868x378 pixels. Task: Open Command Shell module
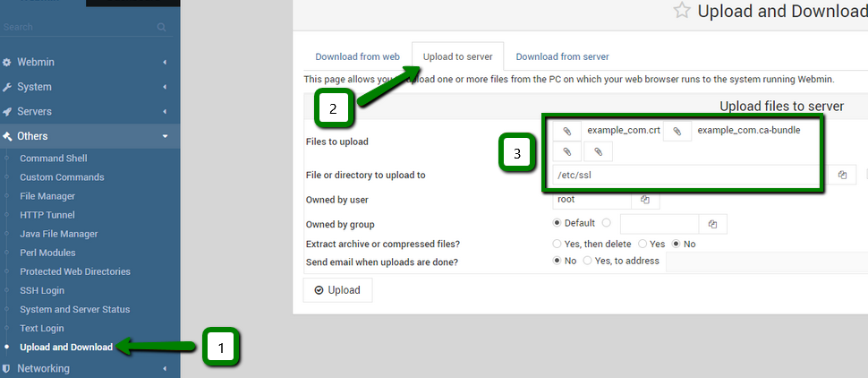point(54,158)
